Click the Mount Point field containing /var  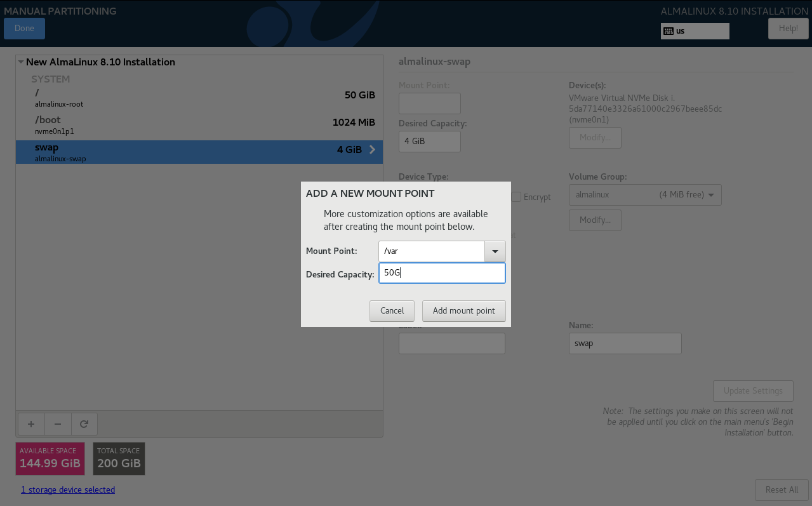[432, 251]
